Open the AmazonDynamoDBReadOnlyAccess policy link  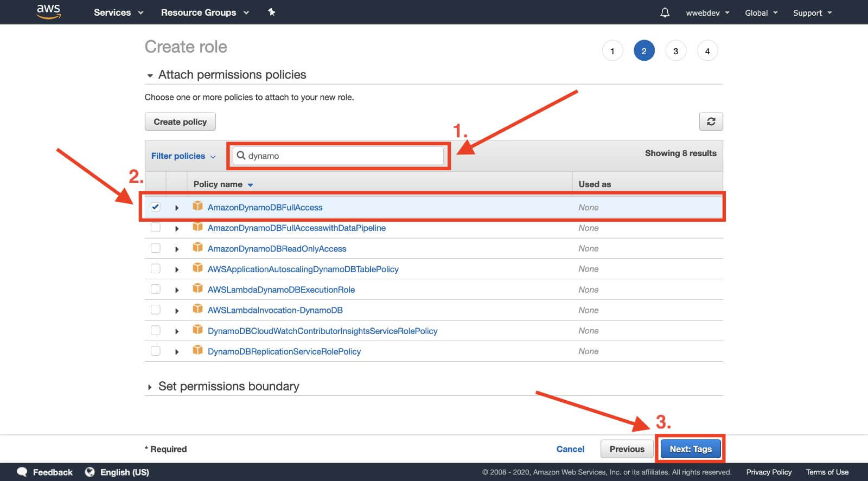(277, 248)
